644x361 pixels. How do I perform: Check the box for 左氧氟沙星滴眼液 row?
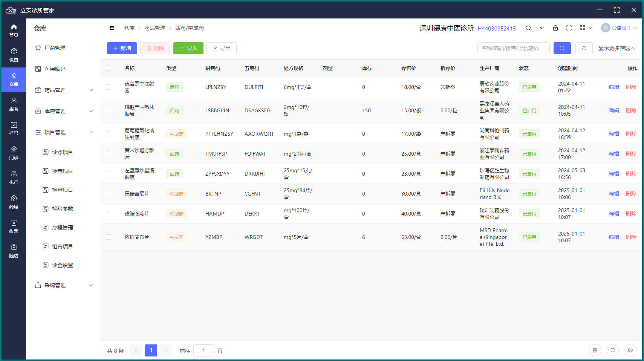click(109, 174)
